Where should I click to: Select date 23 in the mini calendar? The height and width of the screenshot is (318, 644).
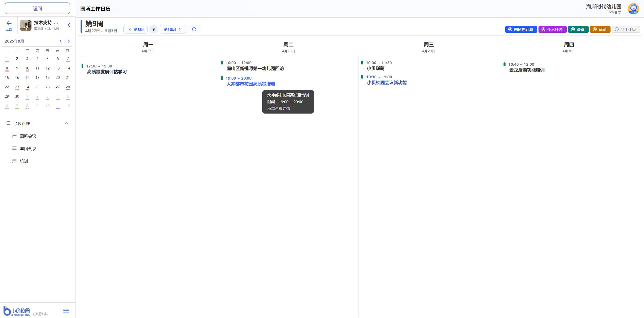coord(17,87)
